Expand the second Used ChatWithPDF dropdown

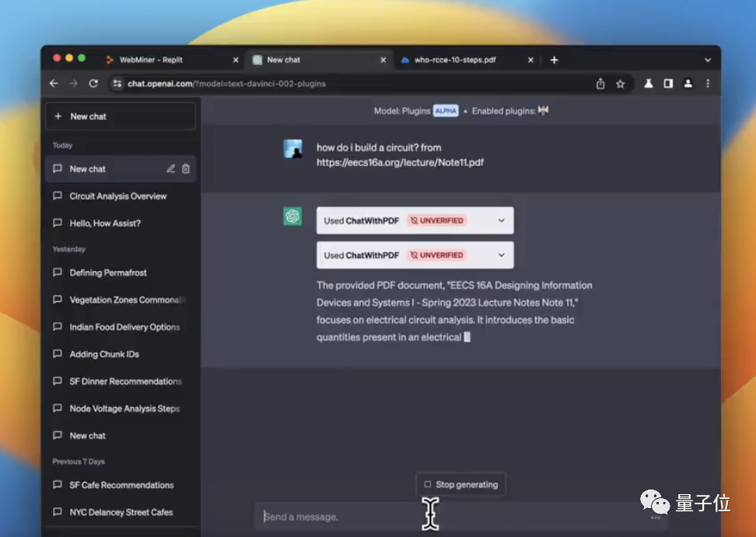415,255
